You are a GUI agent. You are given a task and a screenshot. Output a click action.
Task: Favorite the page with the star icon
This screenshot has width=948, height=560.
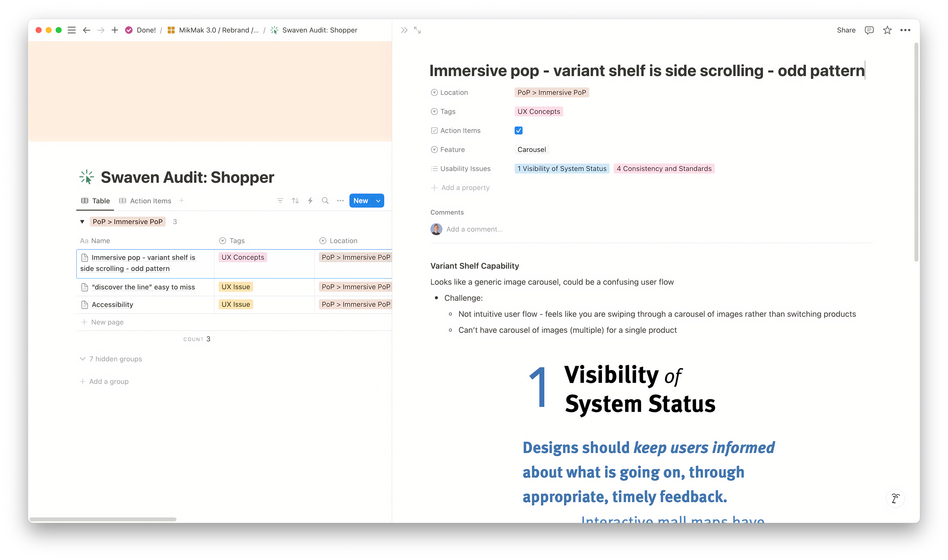[x=887, y=30]
